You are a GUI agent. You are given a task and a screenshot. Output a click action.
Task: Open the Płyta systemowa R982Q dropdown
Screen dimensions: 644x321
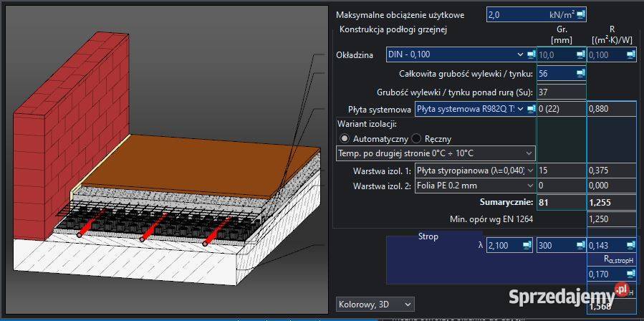[470, 109]
